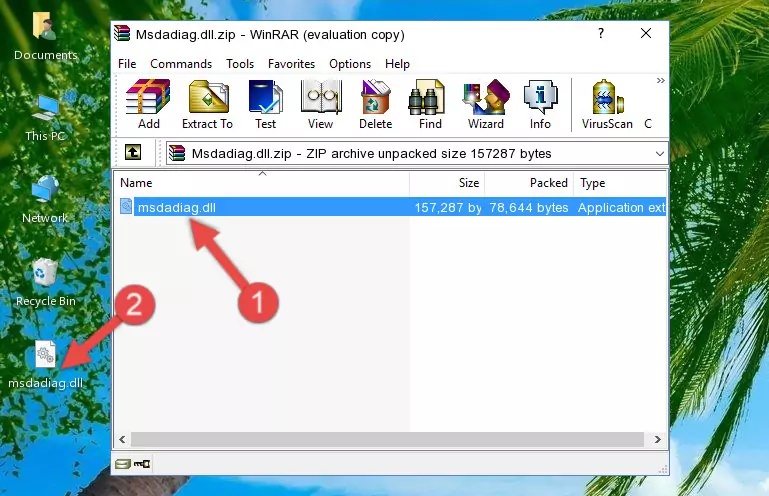The width and height of the screenshot is (769, 496).
Task: Open the Favorites menu
Action: 291,64
